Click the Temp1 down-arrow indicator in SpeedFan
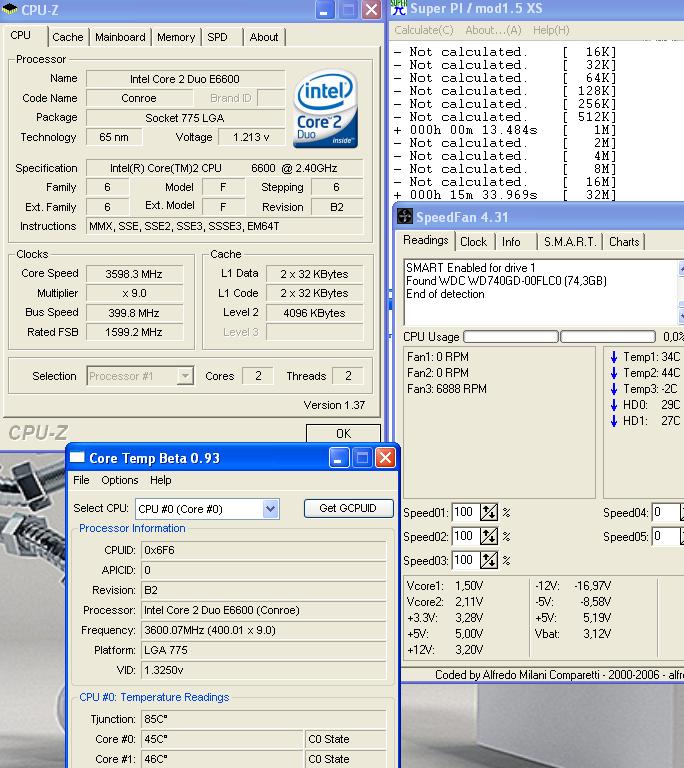The image size is (684, 768). point(614,357)
